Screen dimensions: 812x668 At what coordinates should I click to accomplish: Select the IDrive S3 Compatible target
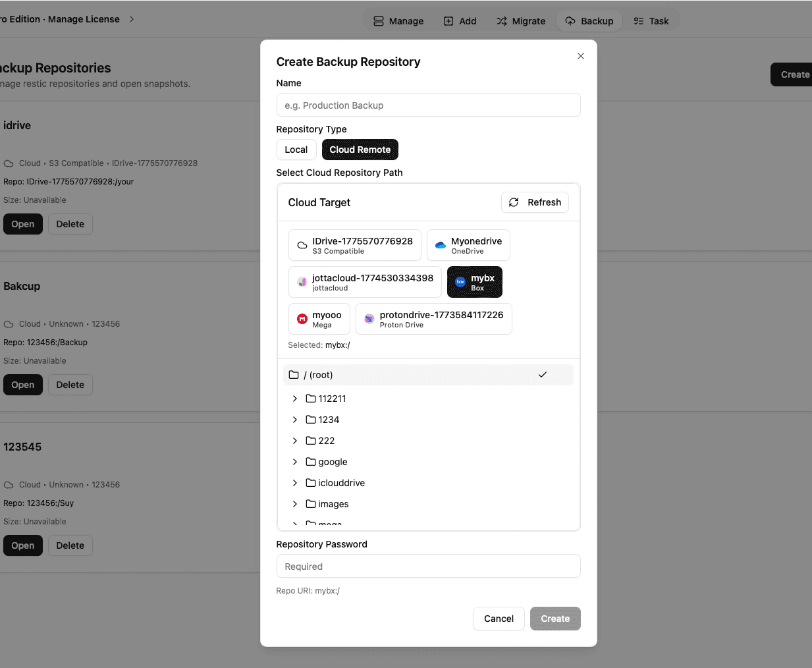[354, 244]
